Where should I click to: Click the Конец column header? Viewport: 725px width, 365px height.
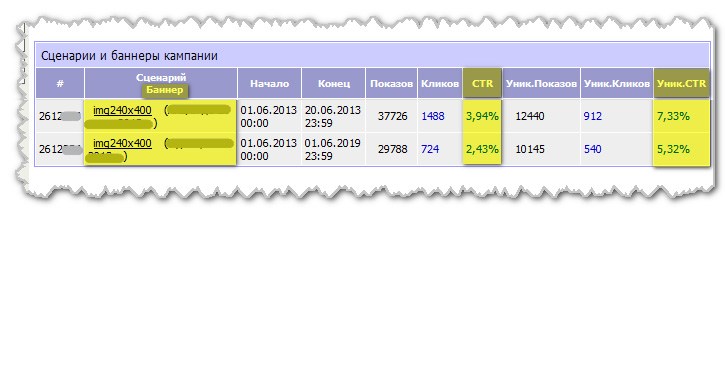(334, 84)
